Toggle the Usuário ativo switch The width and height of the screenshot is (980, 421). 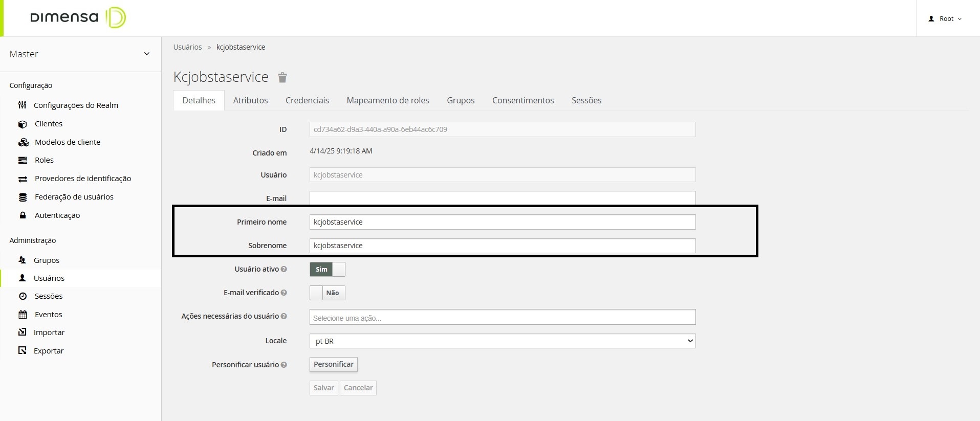pyautogui.click(x=328, y=269)
